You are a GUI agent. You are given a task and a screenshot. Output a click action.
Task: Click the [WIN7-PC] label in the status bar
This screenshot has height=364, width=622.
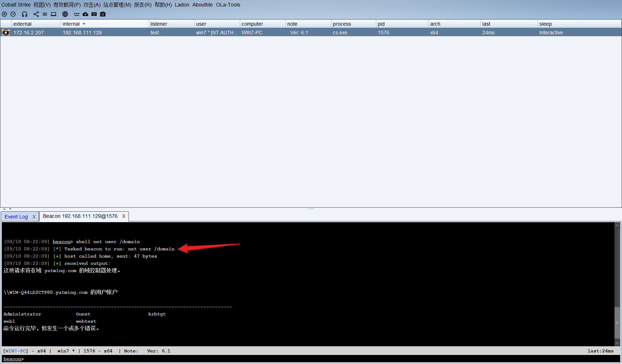[x=15, y=351]
